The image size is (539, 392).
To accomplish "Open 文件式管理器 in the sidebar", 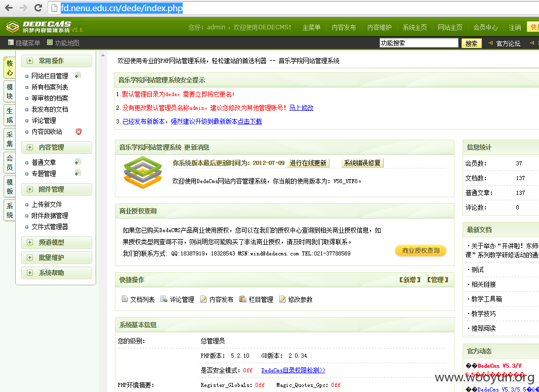I will click(50, 227).
